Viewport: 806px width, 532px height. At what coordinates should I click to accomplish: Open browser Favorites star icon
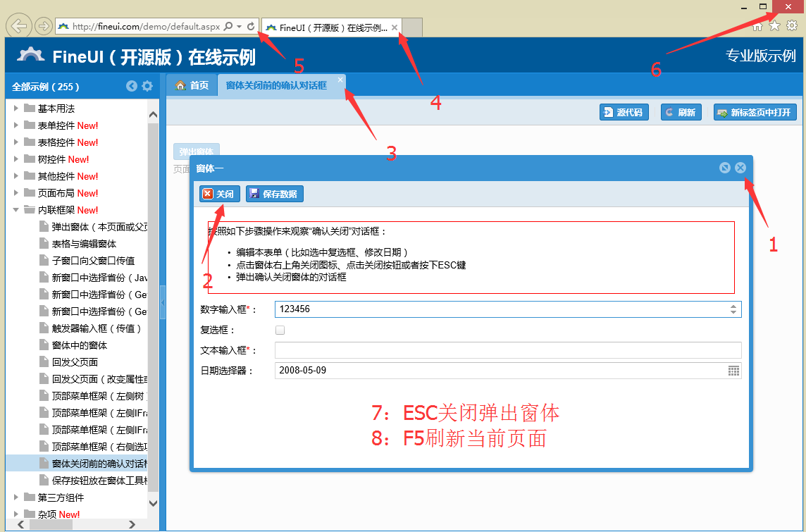pyautogui.click(x=774, y=25)
